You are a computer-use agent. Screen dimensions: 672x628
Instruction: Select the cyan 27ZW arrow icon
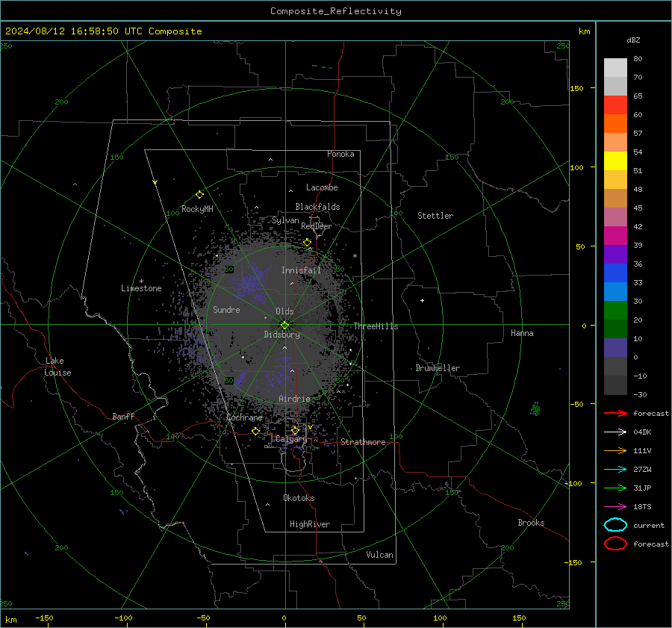tap(615, 470)
